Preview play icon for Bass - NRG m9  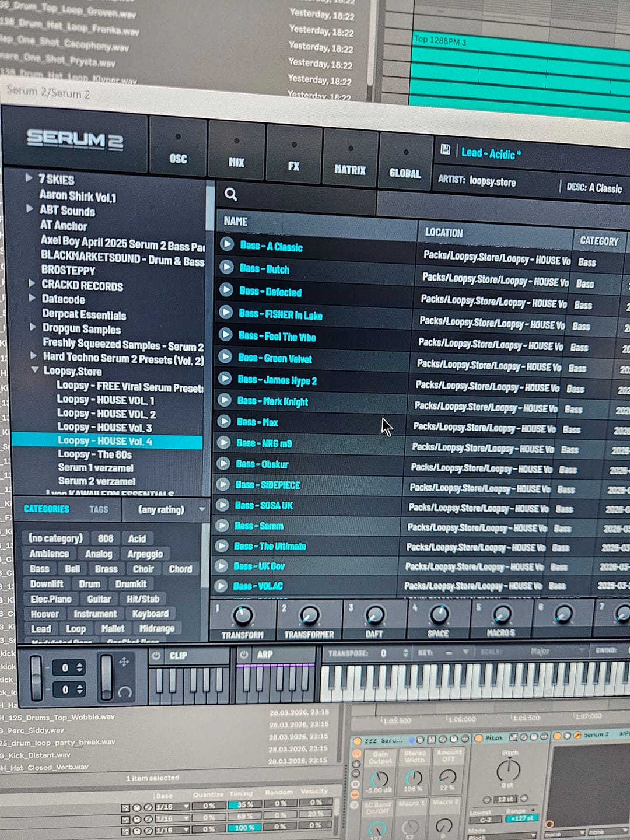[223, 442]
